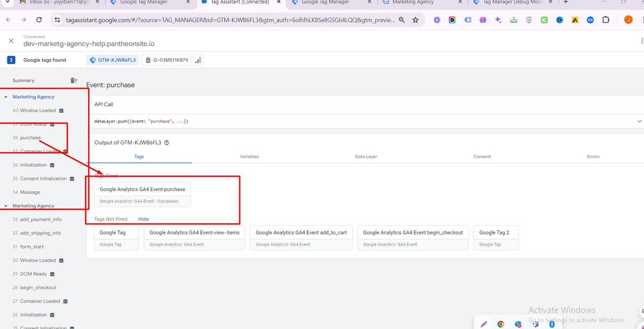644x329 pixels.
Task: Reload the page using the refresh icon
Action: click(38, 19)
